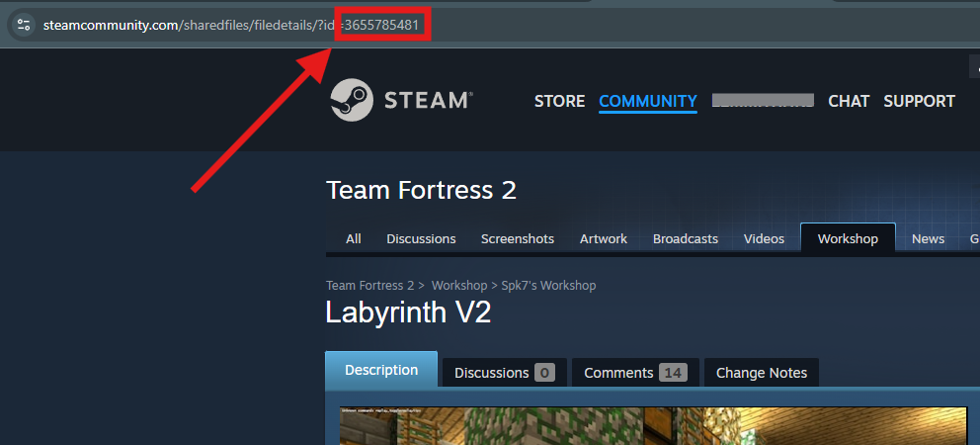Select the Screenshots hub tab
The image size is (980, 445).
click(x=518, y=238)
